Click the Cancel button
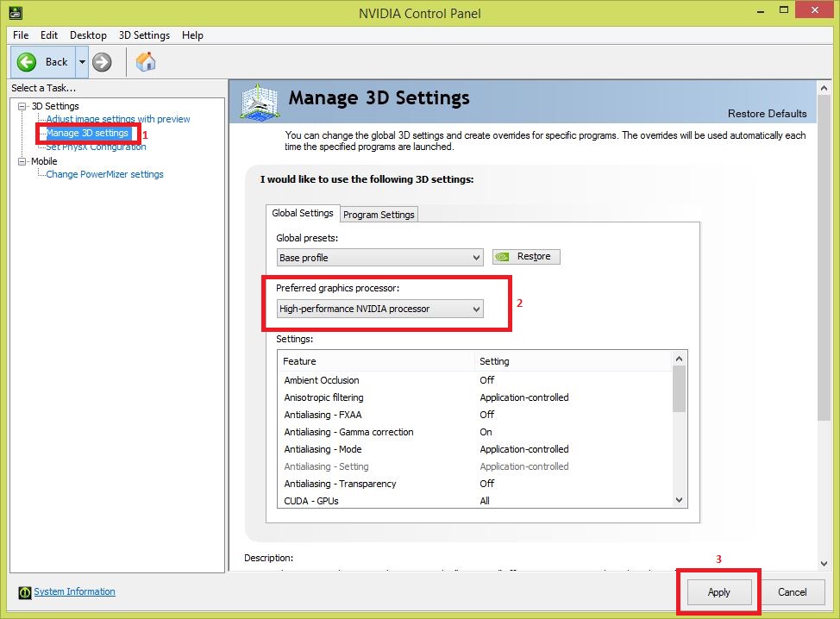 point(792,592)
